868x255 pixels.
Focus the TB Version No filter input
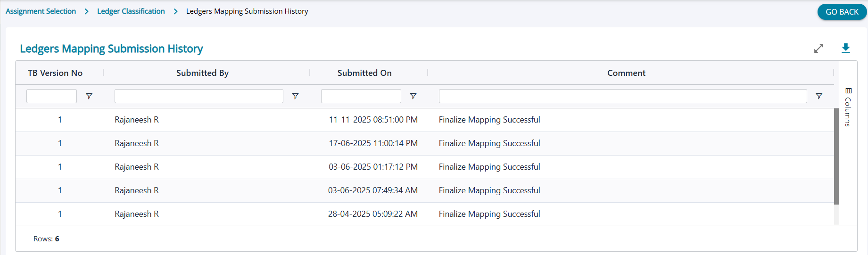click(x=51, y=96)
